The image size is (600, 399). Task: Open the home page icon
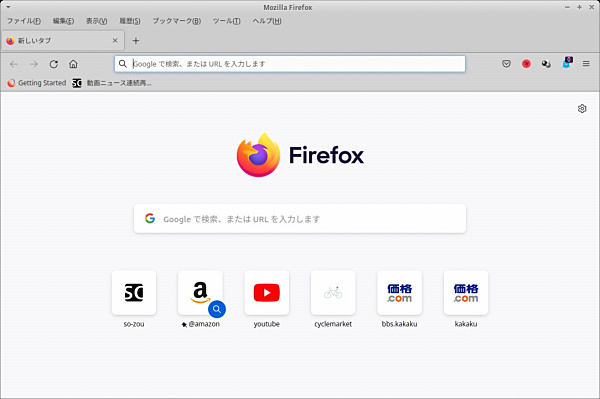[73, 64]
